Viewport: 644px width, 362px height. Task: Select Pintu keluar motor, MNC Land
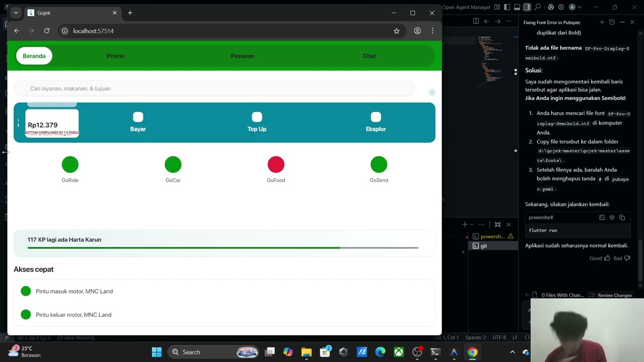click(x=224, y=315)
